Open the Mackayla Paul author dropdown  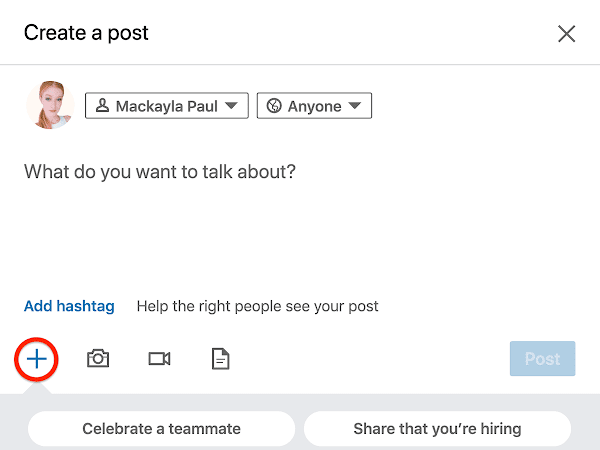167,106
